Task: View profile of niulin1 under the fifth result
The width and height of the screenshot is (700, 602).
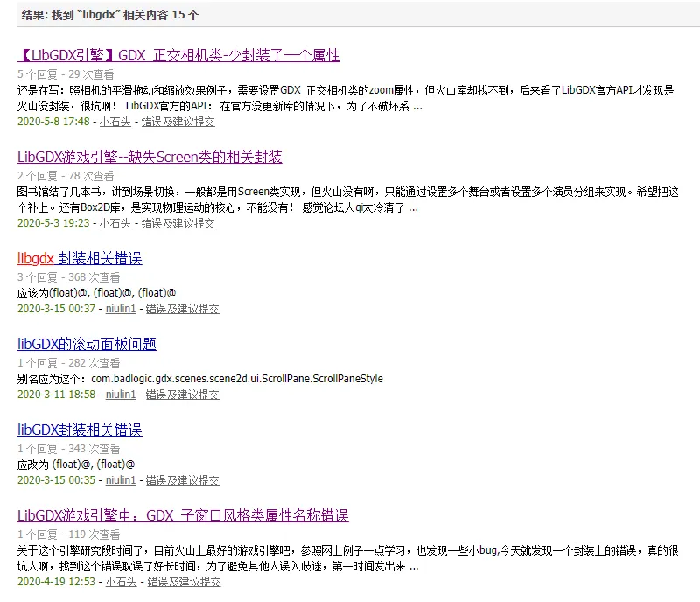Action: pyautogui.click(x=120, y=479)
